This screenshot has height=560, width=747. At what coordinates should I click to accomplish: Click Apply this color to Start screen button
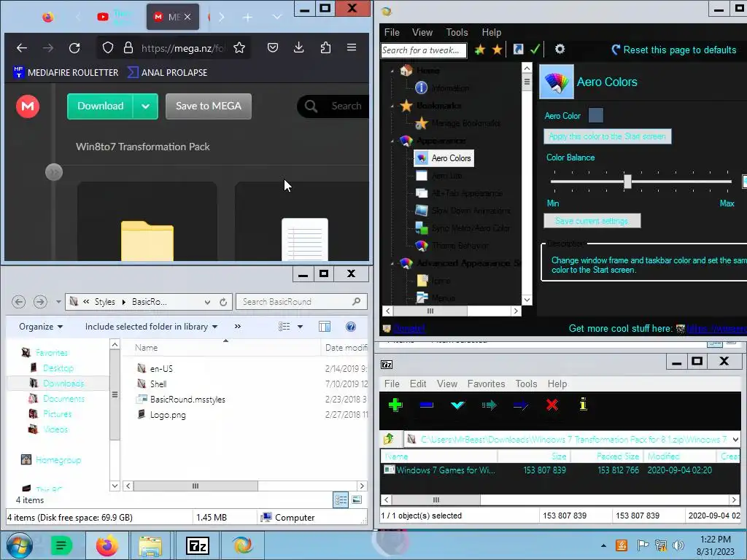pos(608,136)
